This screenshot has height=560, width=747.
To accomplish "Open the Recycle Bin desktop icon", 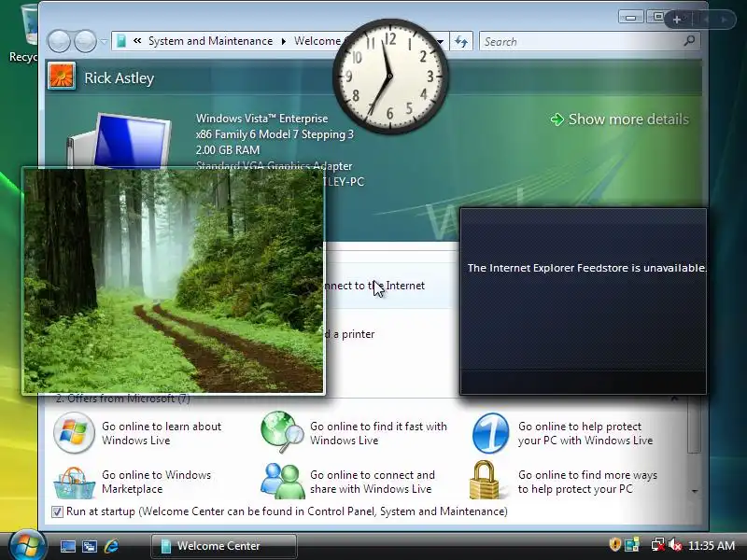I will [x=24, y=34].
